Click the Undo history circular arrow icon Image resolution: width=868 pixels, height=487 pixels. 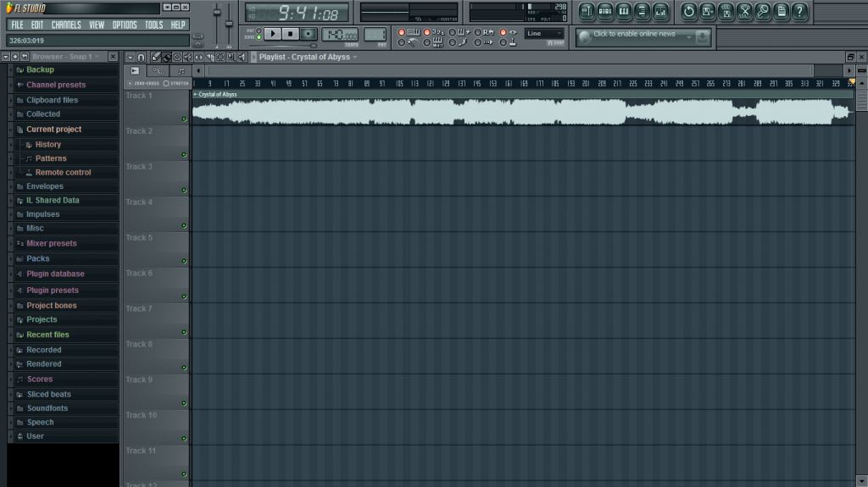(688, 11)
